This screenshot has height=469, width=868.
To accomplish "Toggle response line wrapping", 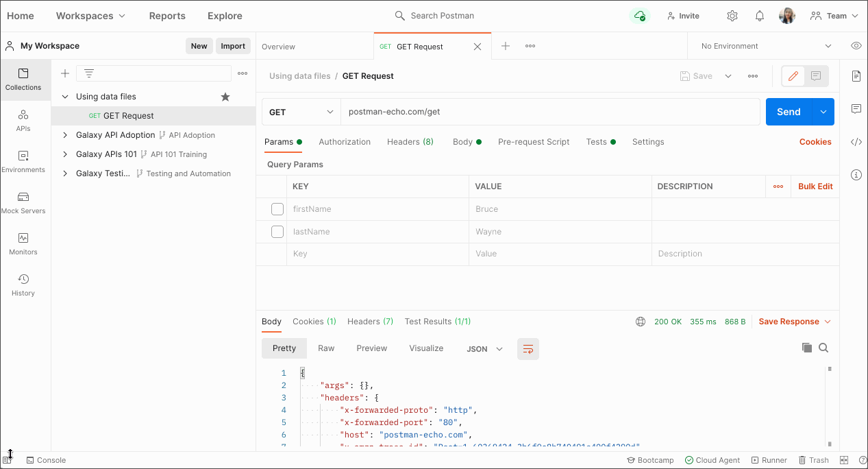I will [528, 348].
